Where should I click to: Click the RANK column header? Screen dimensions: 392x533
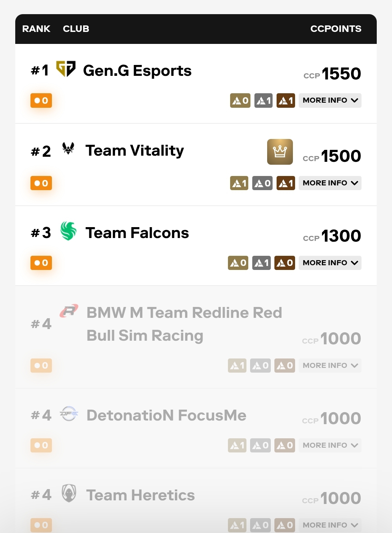pos(36,29)
